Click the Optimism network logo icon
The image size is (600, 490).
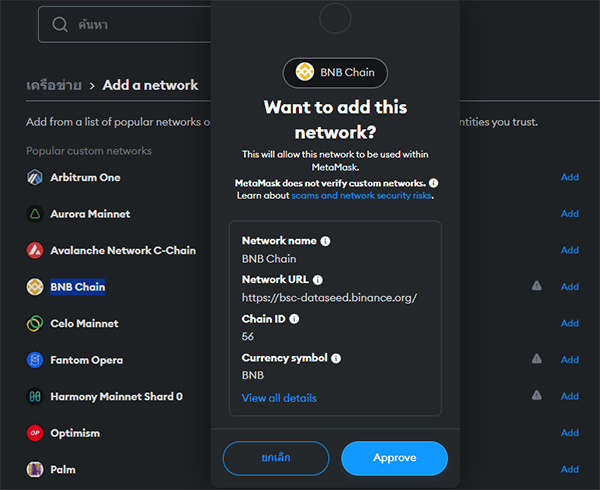click(35, 433)
